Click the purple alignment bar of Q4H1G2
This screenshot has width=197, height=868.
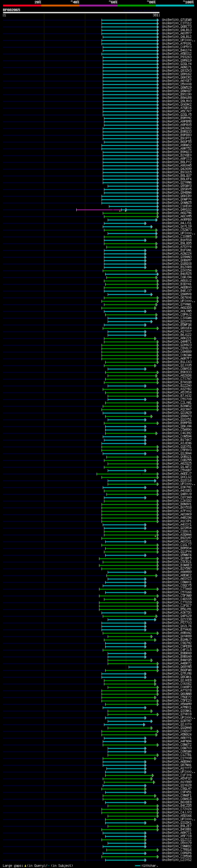click(x=99, y=210)
